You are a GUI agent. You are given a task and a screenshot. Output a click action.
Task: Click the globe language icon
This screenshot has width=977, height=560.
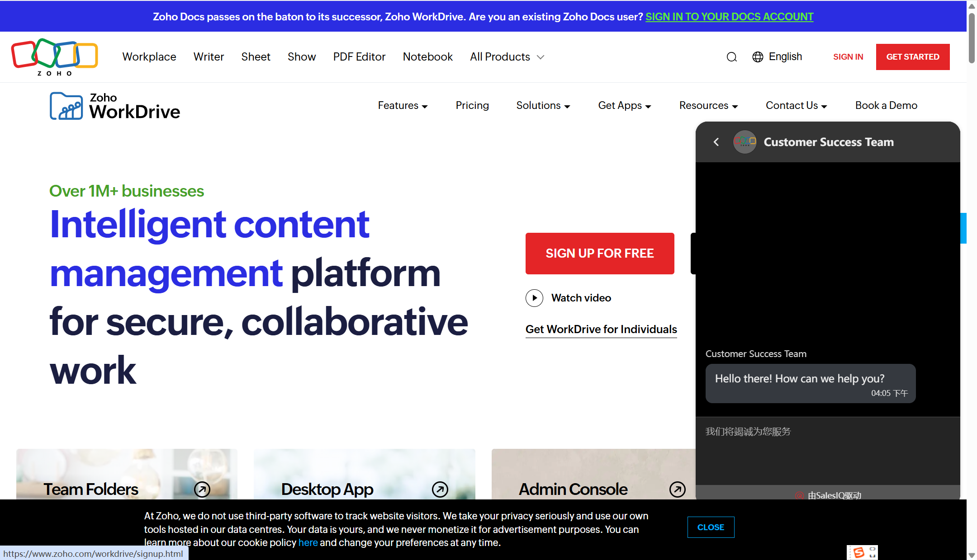[x=758, y=57]
